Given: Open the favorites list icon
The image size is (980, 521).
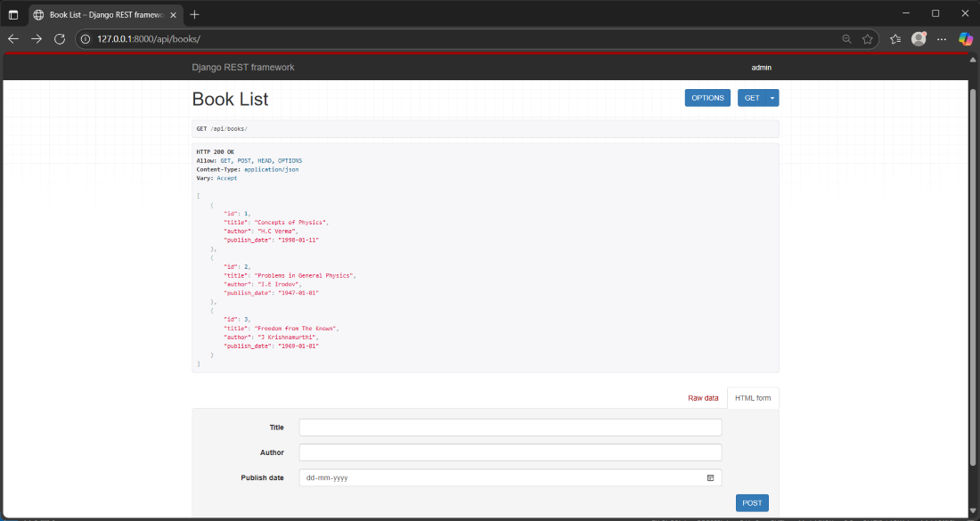Looking at the screenshot, I should (895, 38).
